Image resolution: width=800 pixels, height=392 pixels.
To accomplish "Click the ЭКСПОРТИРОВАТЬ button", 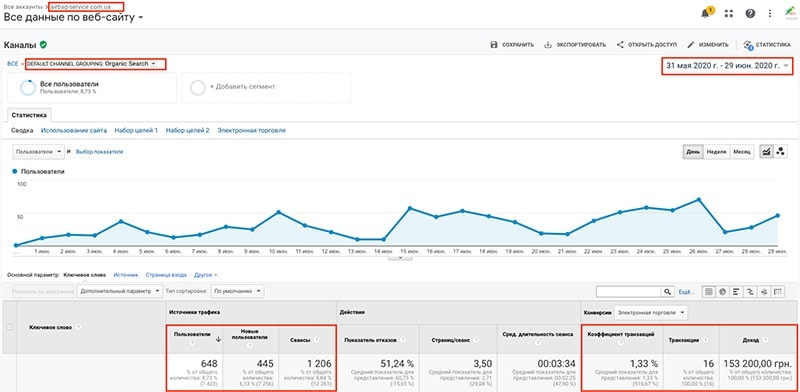I will coord(575,45).
